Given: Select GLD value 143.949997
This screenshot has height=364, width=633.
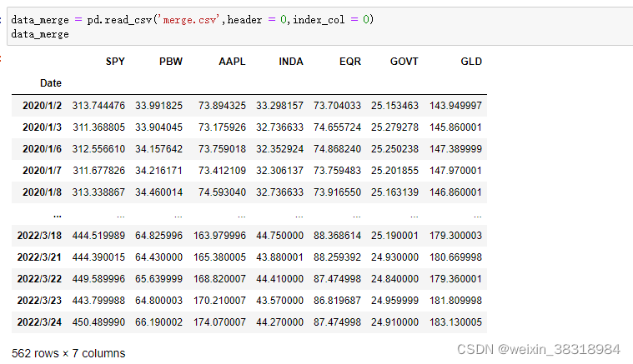Looking at the screenshot, I should [x=455, y=106].
